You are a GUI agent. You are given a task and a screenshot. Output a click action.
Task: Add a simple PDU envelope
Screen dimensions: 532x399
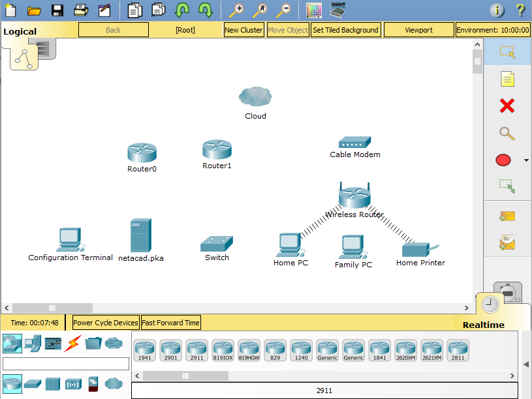(x=507, y=216)
